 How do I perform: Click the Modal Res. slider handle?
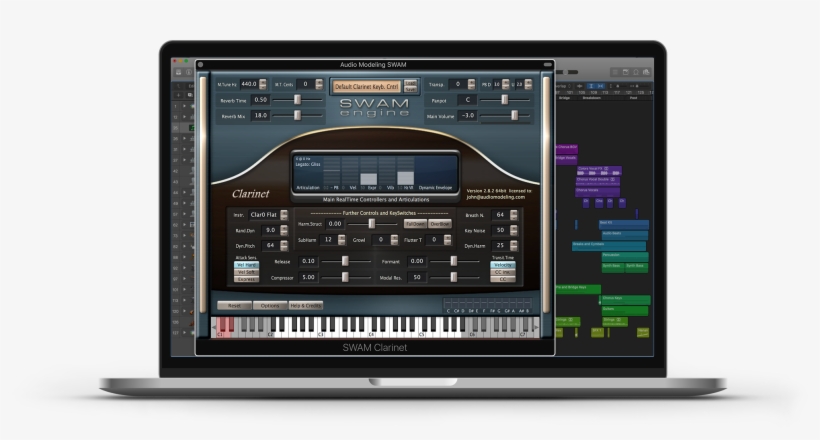click(453, 277)
